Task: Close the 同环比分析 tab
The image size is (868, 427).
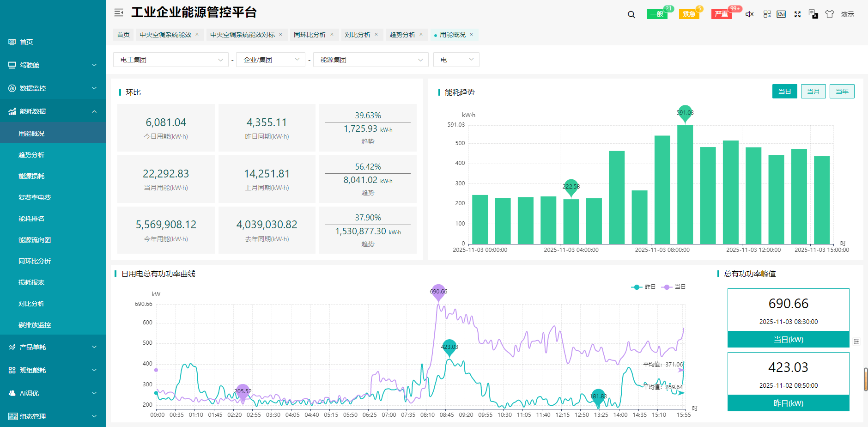Action: (x=332, y=35)
